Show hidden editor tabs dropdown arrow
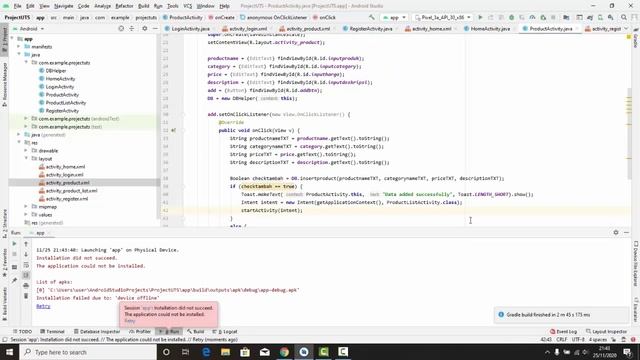This screenshot has height=360, width=640. click(627, 29)
